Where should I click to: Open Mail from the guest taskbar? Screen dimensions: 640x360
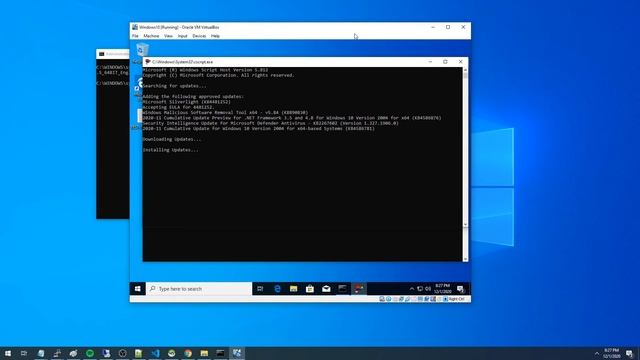pyautogui.click(x=326, y=289)
